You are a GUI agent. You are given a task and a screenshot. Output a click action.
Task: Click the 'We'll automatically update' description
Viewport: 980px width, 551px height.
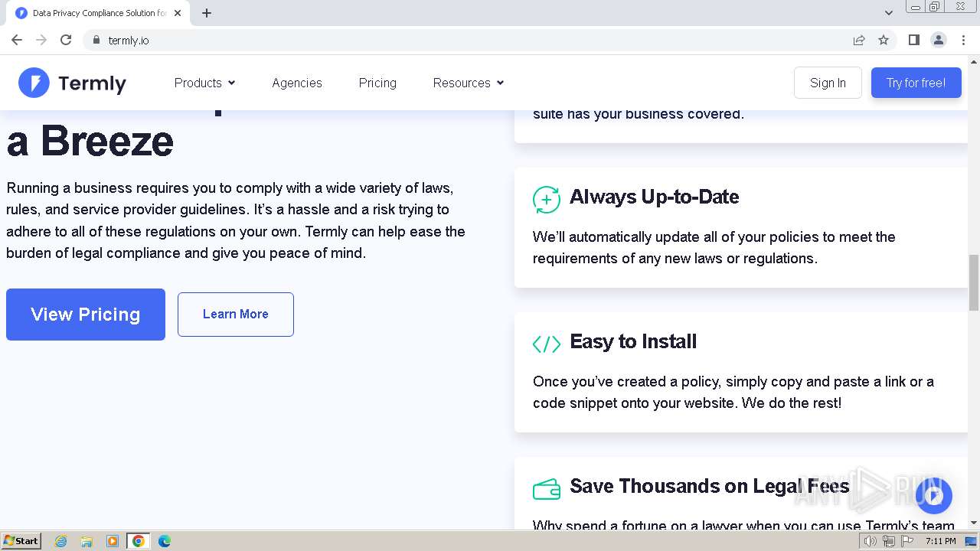click(714, 247)
